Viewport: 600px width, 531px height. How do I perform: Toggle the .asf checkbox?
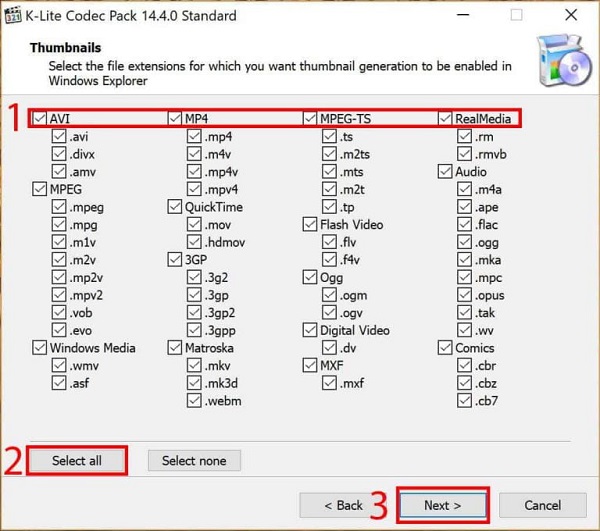[59, 383]
